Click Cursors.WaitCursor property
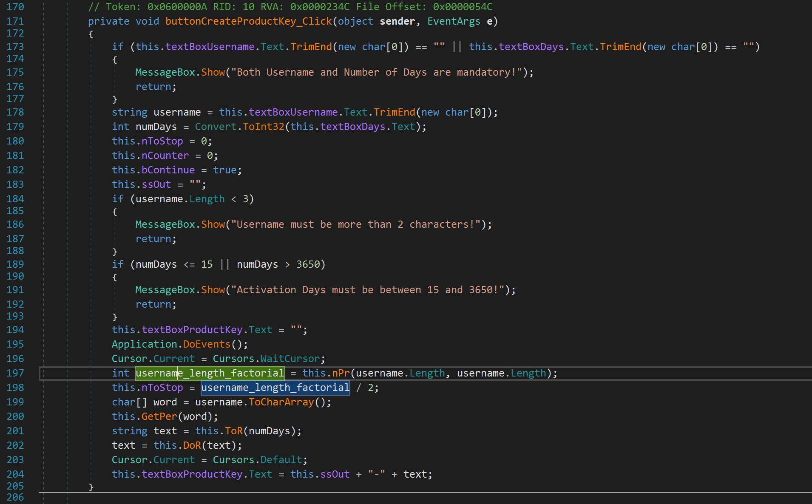This screenshot has height=504, width=812. [267, 359]
